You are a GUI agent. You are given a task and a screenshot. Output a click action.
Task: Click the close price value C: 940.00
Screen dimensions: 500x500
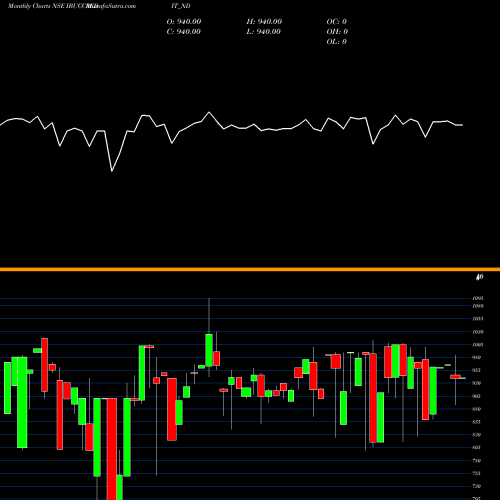[184, 32]
